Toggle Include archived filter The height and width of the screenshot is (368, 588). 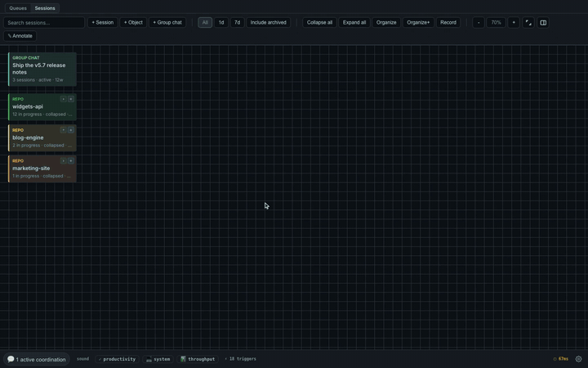(268, 23)
